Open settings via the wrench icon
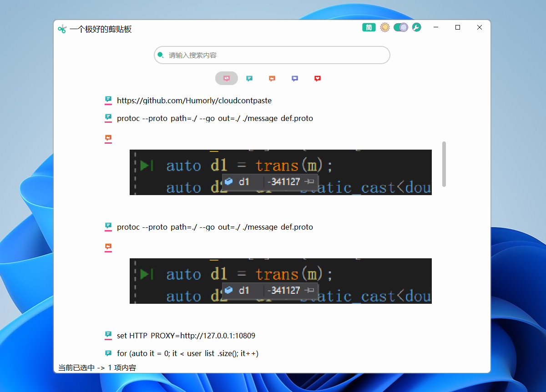 [416, 27]
